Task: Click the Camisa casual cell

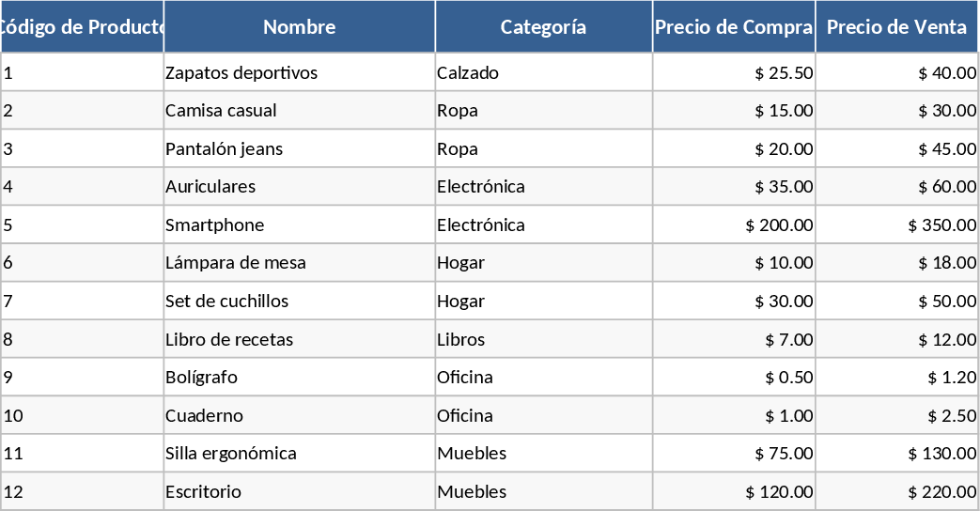Action: 222,111
